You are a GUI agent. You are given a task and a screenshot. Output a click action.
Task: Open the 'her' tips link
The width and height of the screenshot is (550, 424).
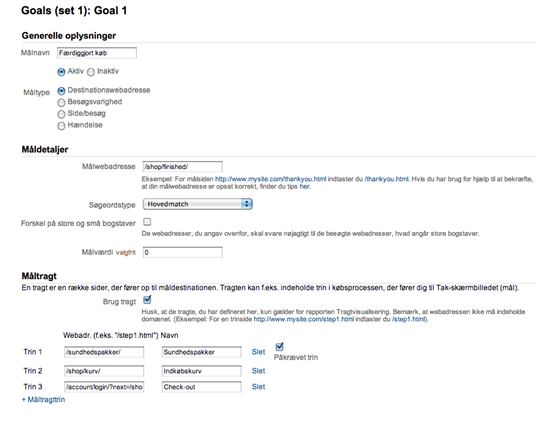(x=304, y=187)
